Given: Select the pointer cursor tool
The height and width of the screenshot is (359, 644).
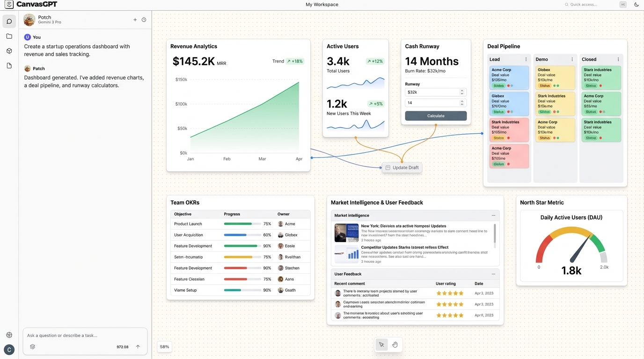Looking at the screenshot, I should click(381, 345).
